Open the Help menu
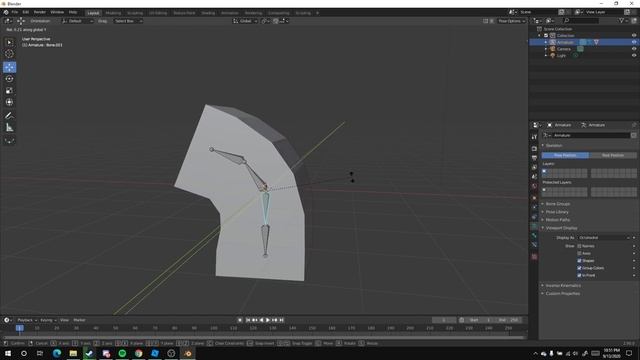 click(73, 12)
